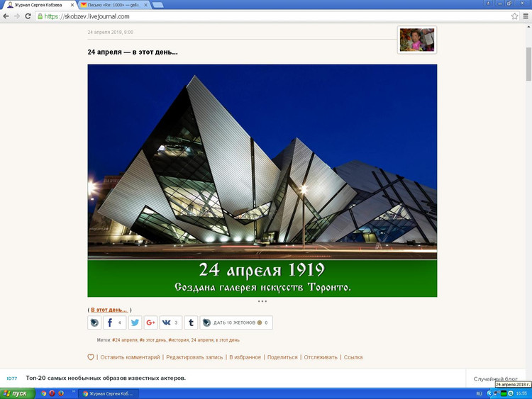Like the post with heart icon
Screen dimensions: 532x399
point(91,357)
